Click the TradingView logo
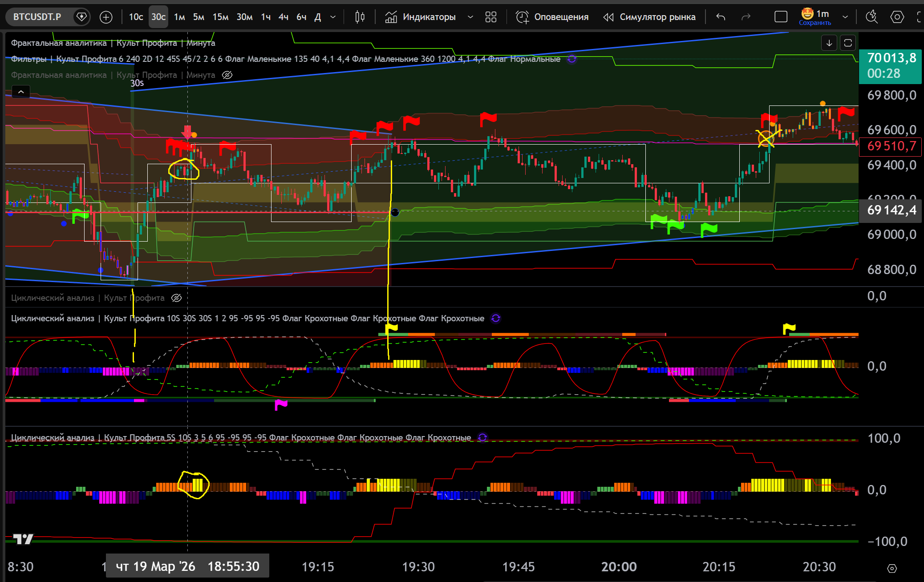 pos(23,539)
